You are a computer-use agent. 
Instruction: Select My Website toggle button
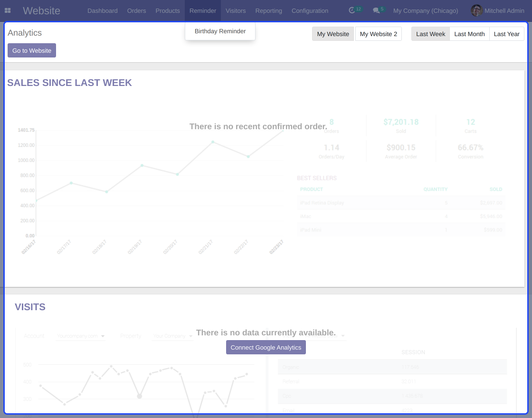[x=333, y=34]
